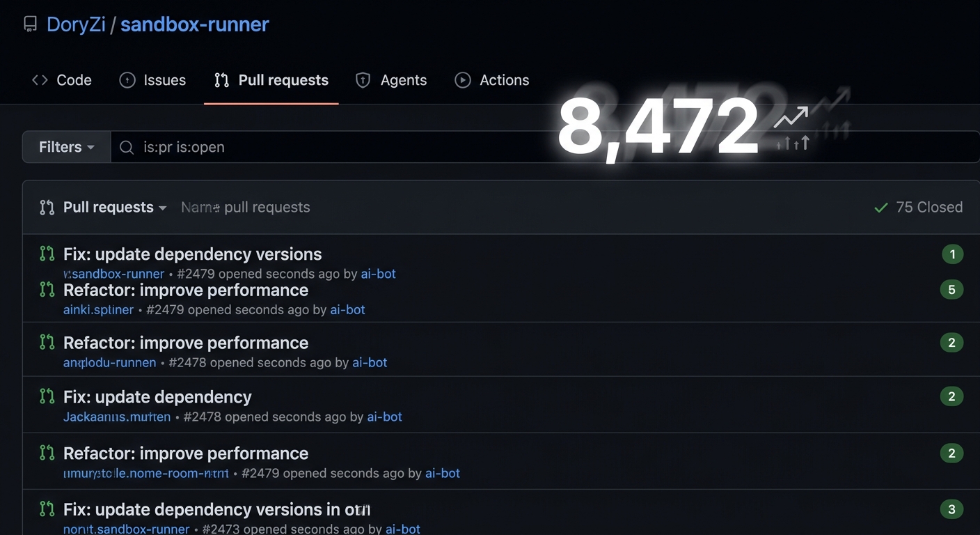Click the Actions tab play icon

tap(463, 80)
